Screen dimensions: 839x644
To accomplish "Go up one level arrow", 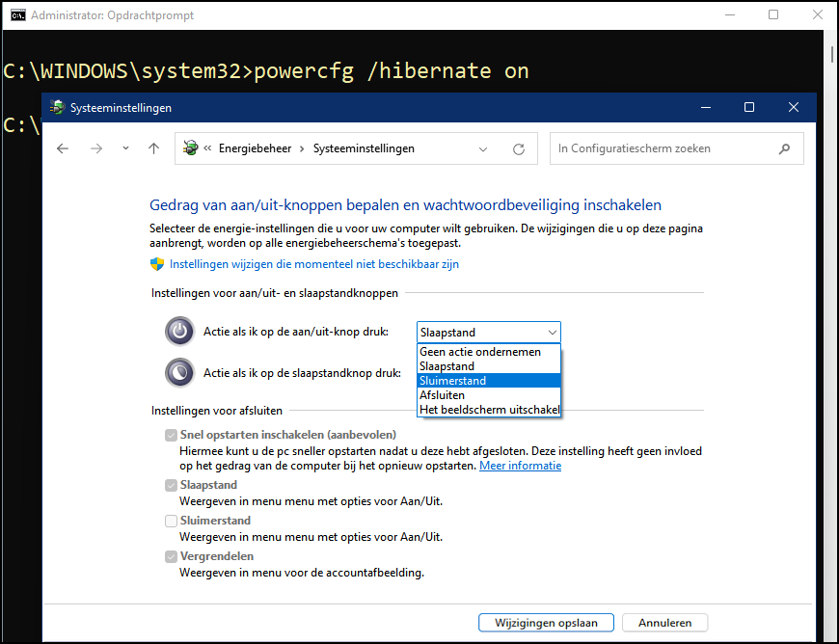I will pyautogui.click(x=154, y=148).
